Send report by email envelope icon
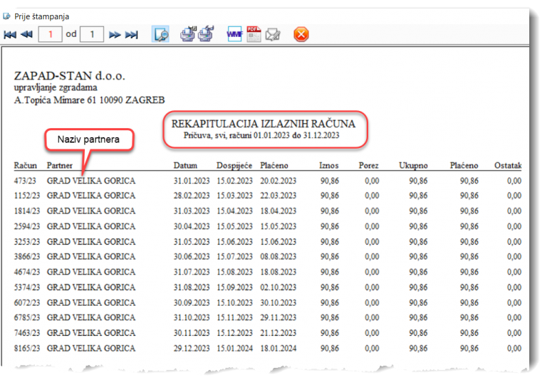The image size is (547, 392). 273,34
